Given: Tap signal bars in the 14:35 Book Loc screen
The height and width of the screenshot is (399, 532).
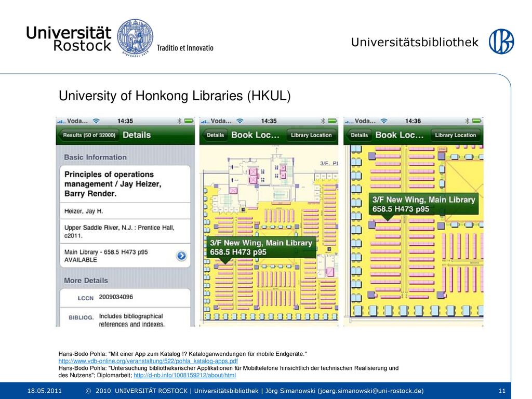Looking at the screenshot, I should [205, 121].
